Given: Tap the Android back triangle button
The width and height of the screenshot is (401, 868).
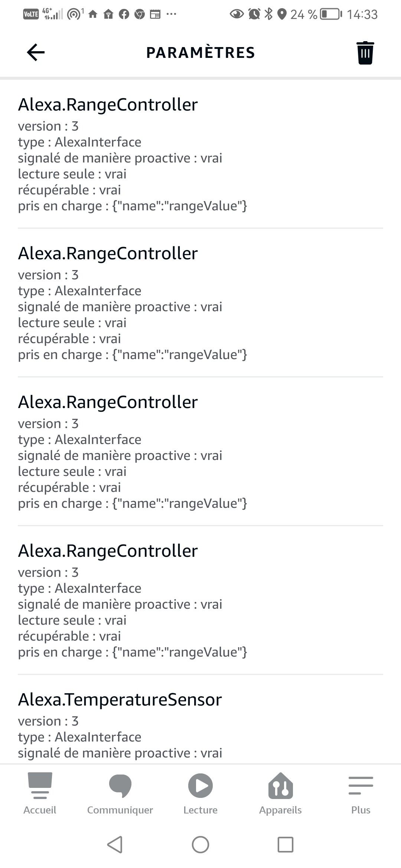Looking at the screenshot, I should [x=115, y=845].
